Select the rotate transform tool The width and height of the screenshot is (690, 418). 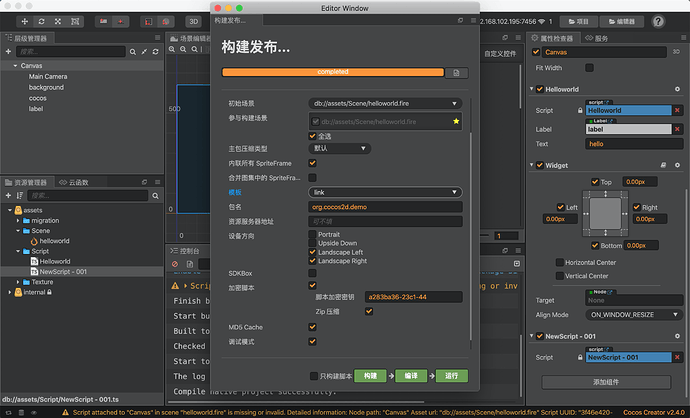pos(40,21)
